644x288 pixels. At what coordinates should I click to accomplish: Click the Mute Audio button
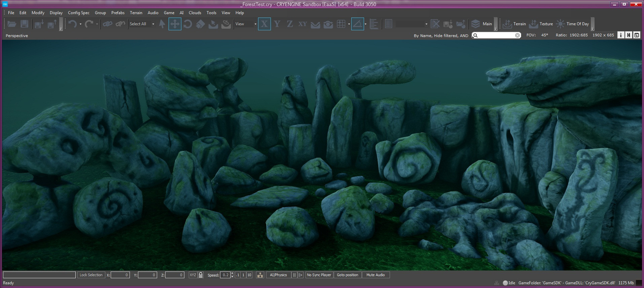(x=375, y=275)
